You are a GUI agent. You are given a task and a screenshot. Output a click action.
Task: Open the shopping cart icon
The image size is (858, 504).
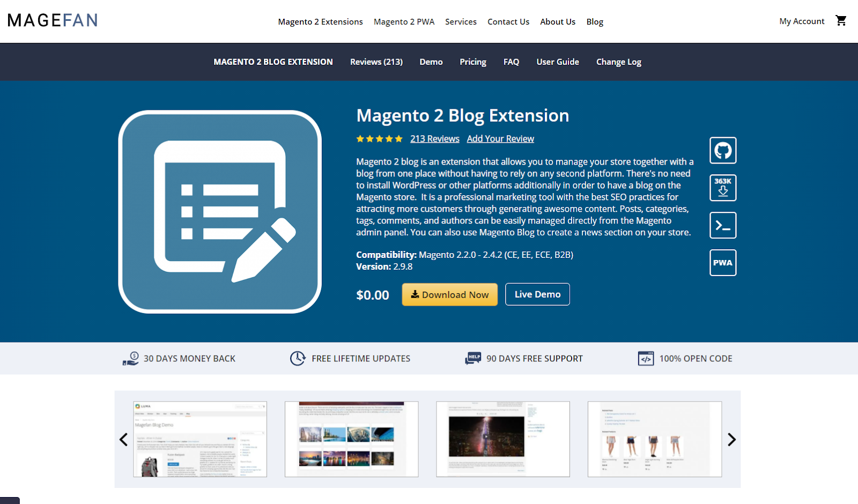click(841, 21)
